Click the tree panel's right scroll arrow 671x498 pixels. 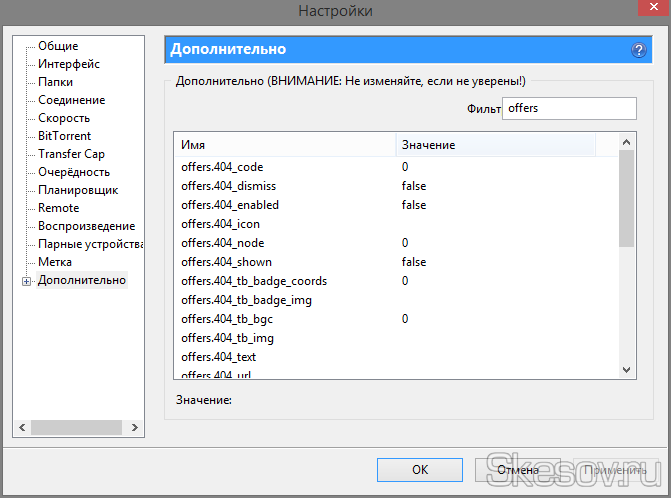pyautogui.click(x=137, y=427)
